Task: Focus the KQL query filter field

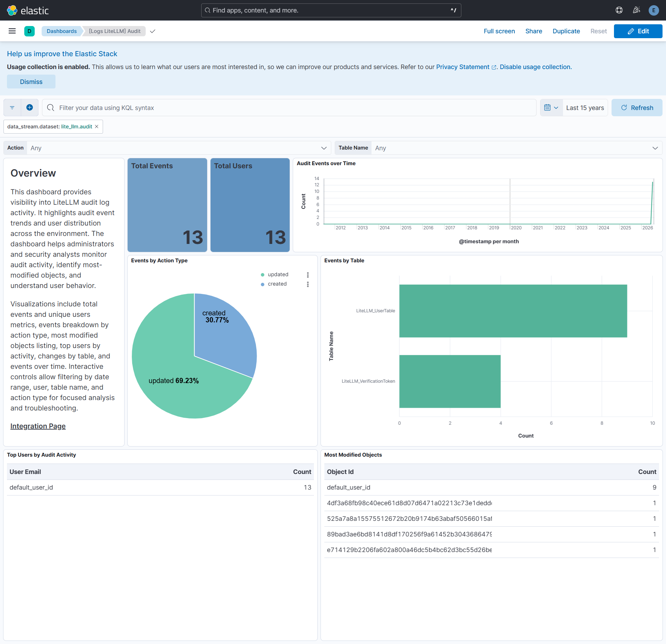Action: [289, 108]
